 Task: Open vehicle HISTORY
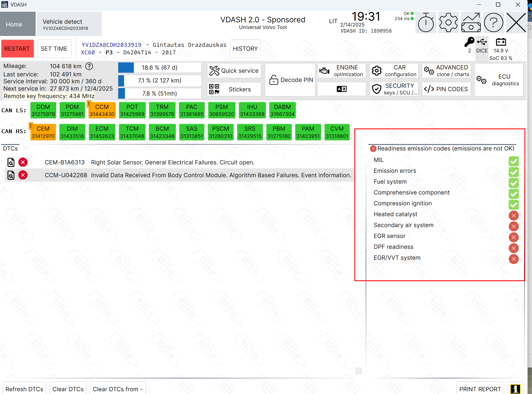coord(245,49)
